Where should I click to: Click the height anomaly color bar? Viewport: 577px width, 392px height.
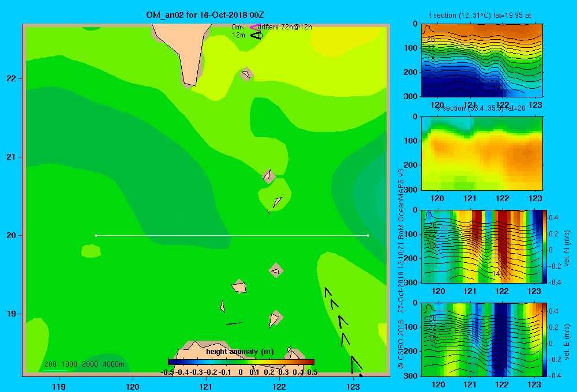pyautogui.click(x=241, y=362)
